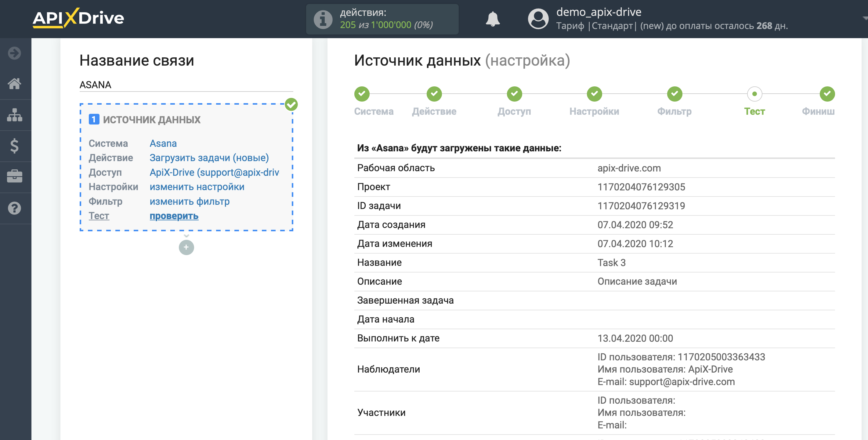Switch to the Финиш step label
Screen dimensions: 868x440
pyautogui.click(x=818, y=111)
